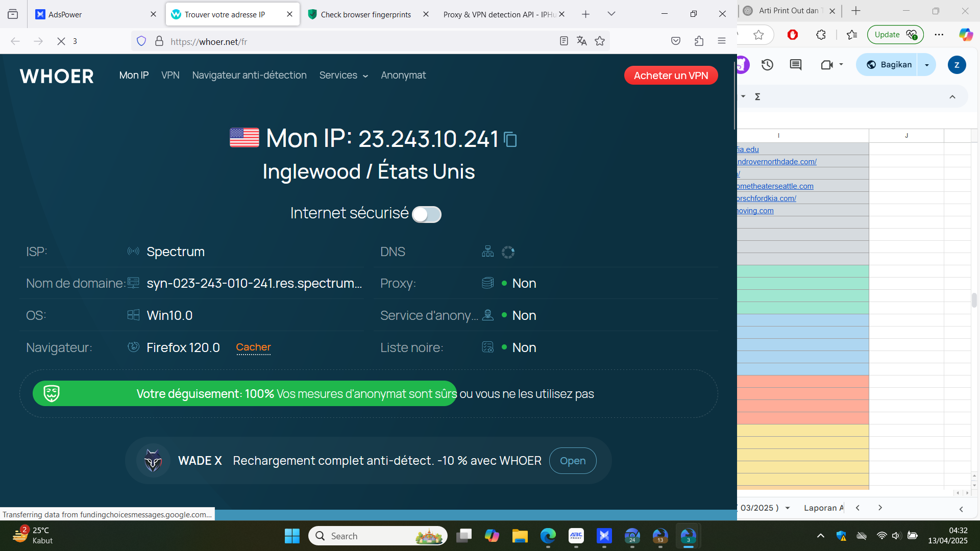Open Firefox extensions panel
The height and width of the screenshot is (551, 980).
[x=699, y=41]
